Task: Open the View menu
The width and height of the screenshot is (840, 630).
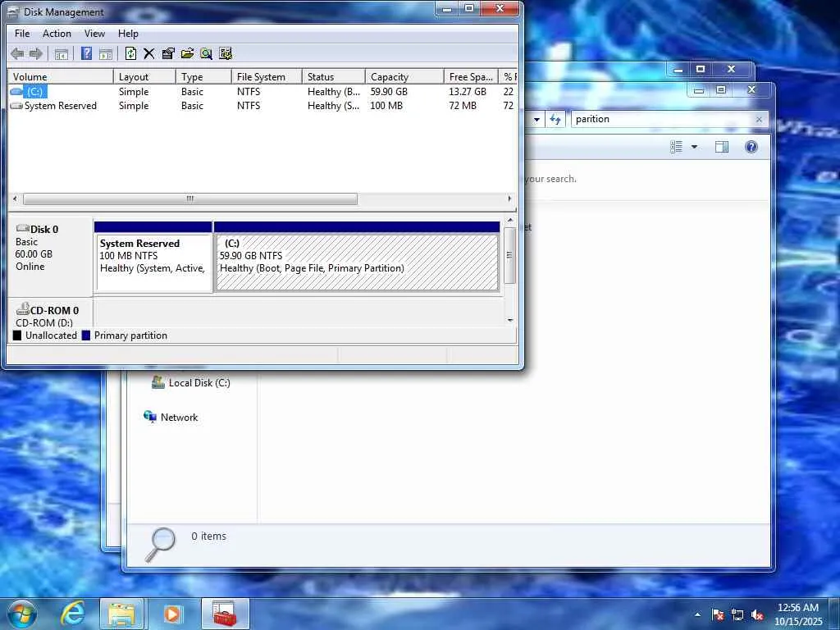Action: (x=94, y=33)
